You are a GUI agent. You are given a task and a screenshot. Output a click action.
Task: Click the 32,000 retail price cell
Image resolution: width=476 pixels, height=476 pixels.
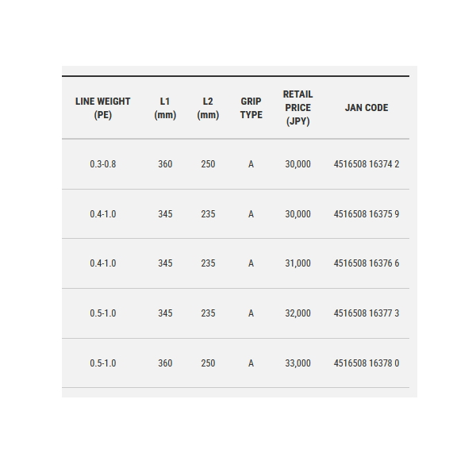(x=297, y=313)
